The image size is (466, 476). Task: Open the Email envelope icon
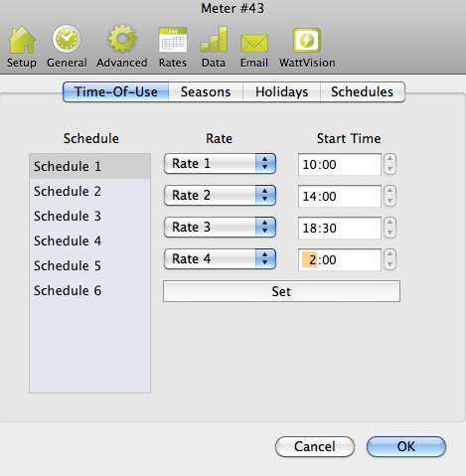coord(254,43)
